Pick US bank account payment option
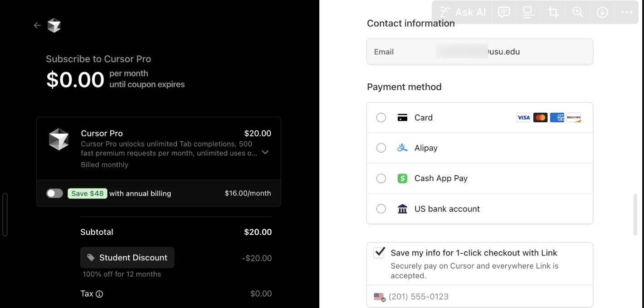The height and width of the screenshot is (308, 644). click(x=381, y=209)
